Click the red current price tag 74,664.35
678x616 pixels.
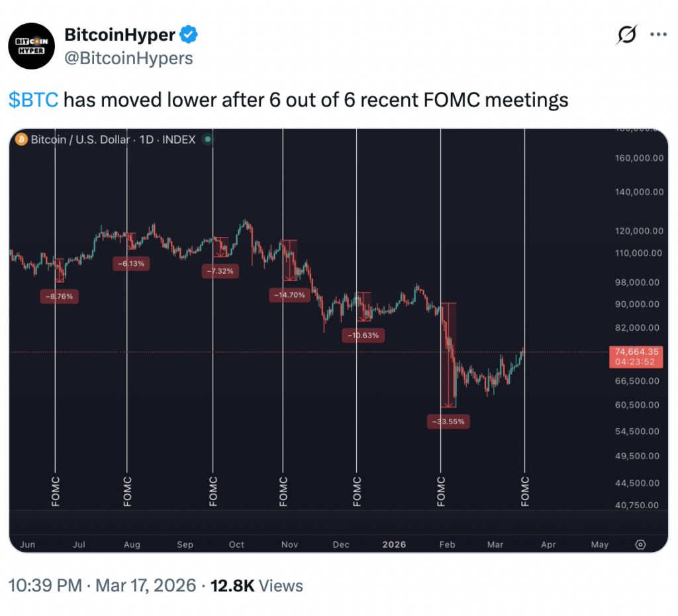636,357
